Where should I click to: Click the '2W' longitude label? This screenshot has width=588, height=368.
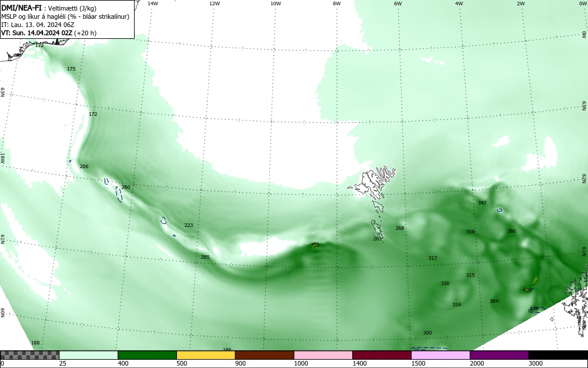tap(520, 4)
